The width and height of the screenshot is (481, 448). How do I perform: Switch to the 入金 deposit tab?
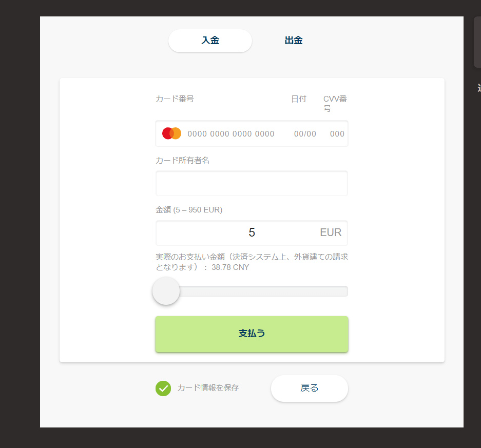210,41
